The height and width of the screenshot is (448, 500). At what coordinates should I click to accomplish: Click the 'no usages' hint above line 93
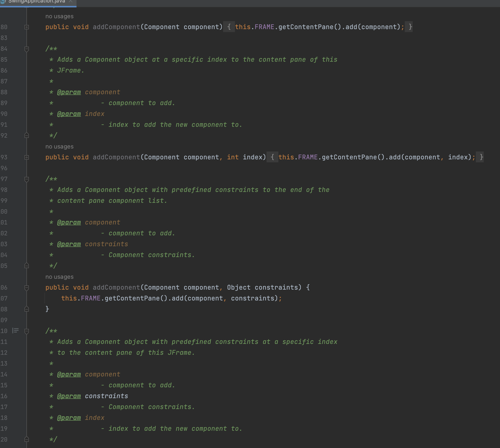coord(59,146)
